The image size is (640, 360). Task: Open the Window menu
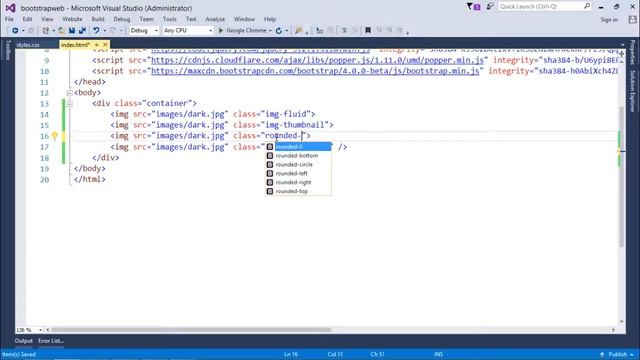click(x=244, y=19)
